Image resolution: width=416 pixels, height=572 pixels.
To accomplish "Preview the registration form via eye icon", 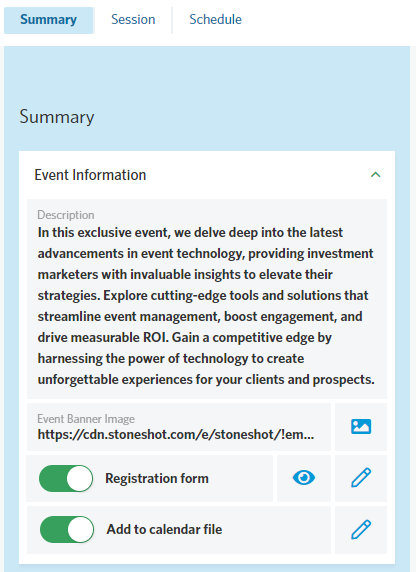I will coord(304,478).
